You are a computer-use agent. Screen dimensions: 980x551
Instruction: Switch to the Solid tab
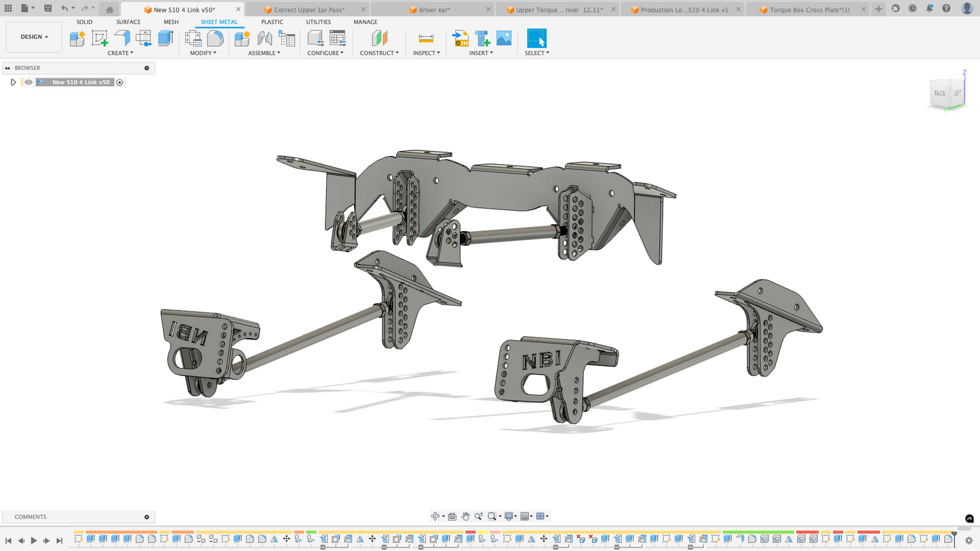pos(84,22)
